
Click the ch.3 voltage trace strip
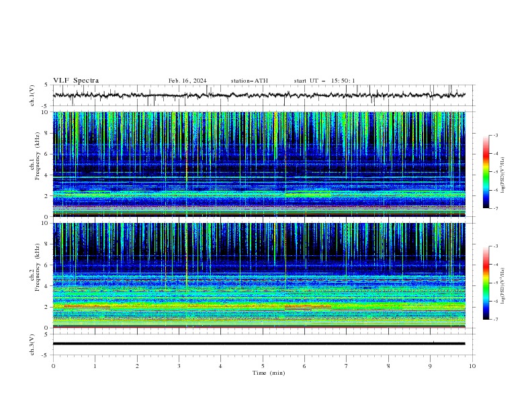pyautogui.click(x=259, y=344)
